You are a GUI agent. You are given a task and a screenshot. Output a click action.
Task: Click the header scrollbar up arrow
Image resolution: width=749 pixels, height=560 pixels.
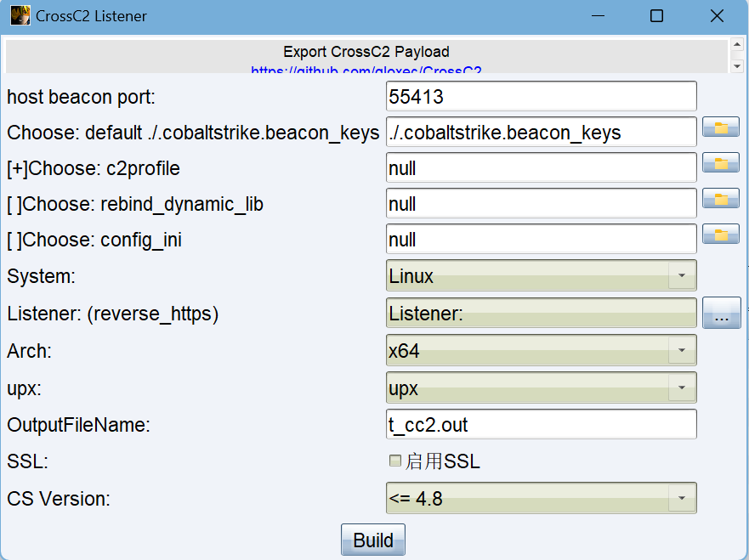point(737,44)
